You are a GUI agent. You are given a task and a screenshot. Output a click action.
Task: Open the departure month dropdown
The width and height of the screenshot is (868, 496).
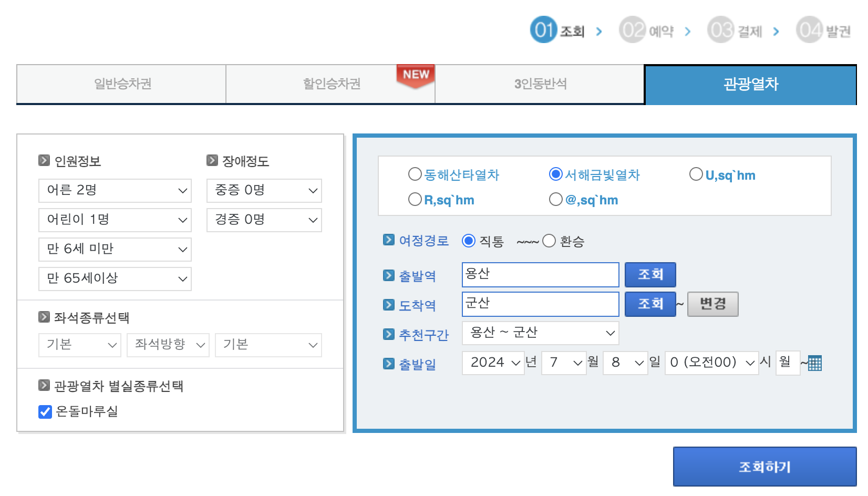[x=564, y=363]
